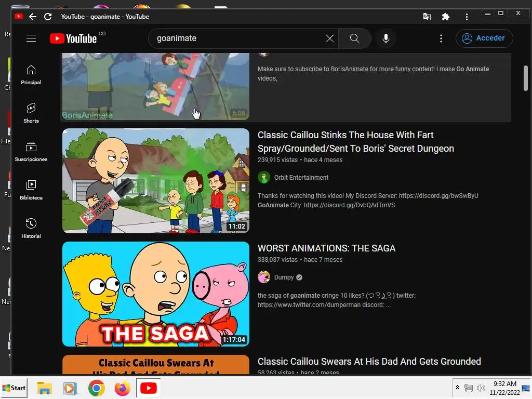Open YouTube settings three-dot menu
The image size is (532, 399).
pos(441,38)
